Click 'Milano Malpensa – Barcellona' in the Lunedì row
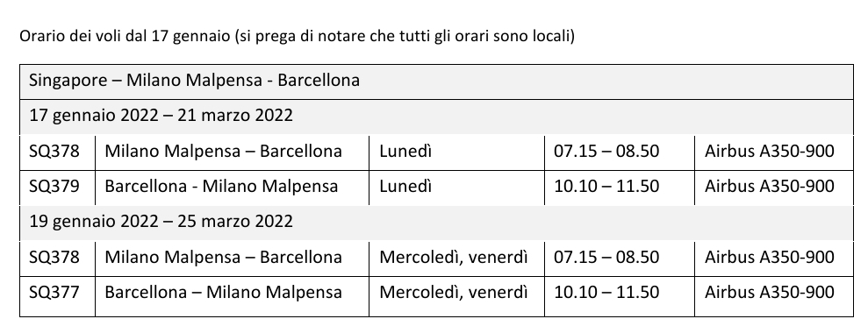The height and width of the screenshot is (319, 868). coord(223,151)
